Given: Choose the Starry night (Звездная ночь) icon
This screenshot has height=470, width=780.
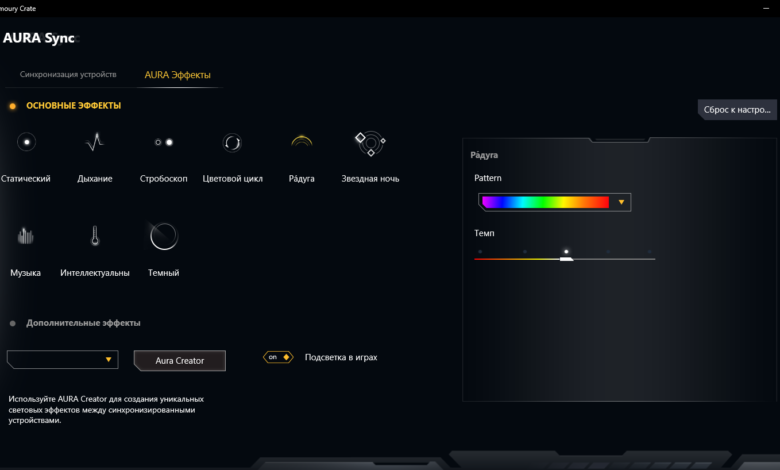Looking at the screenshot, I should click(370, 143).
